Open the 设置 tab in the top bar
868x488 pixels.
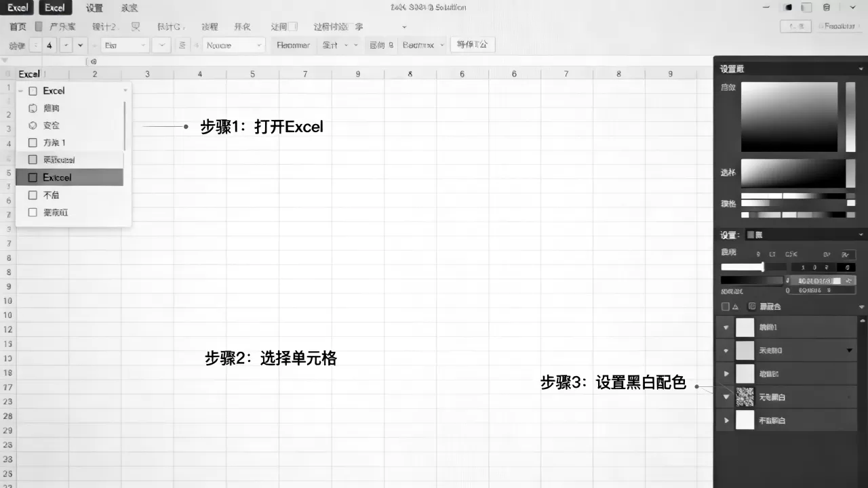(x=94, y=8)
